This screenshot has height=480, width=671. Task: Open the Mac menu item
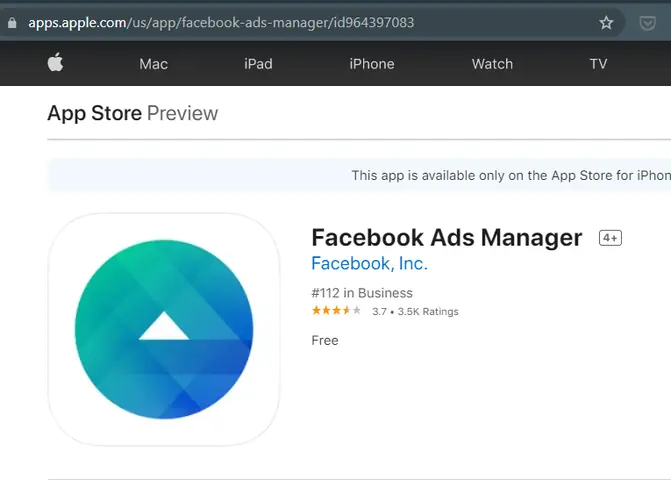click(153, 64)
